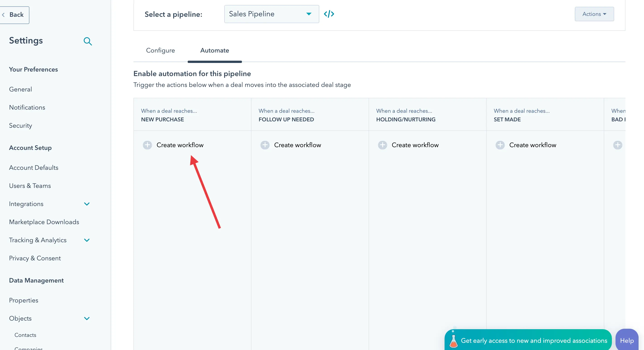Open Properties settings
Image resolution: width=644 pixels, height=350 pixels.
click(24, 300)
